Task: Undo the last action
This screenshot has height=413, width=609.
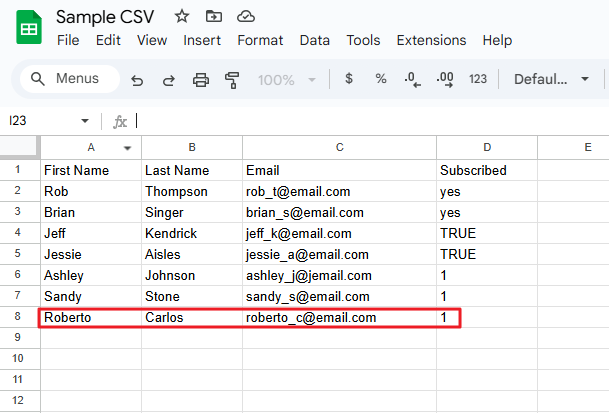Action: coord(137,79)
